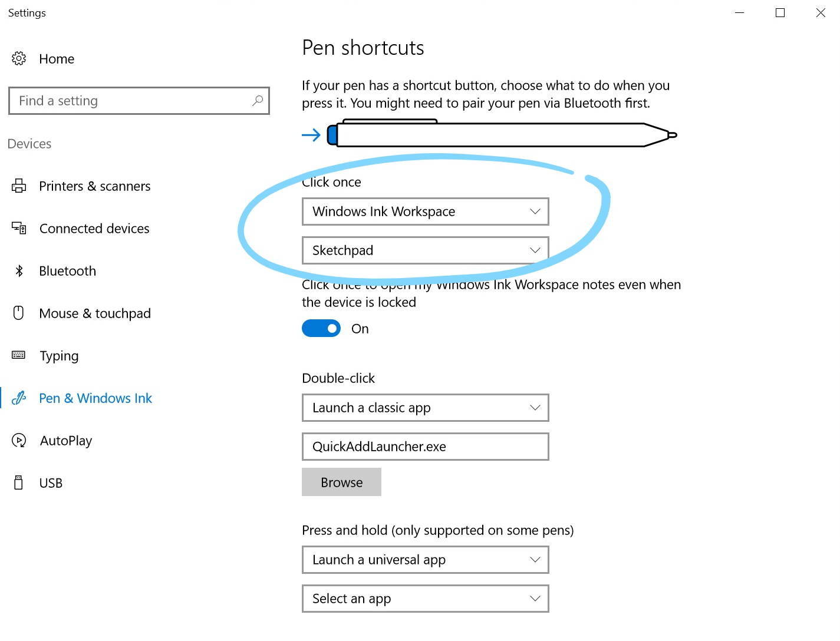Open the Select an app dropdown
This screenshot has height=641, width=840.
[x=425, y=599]
